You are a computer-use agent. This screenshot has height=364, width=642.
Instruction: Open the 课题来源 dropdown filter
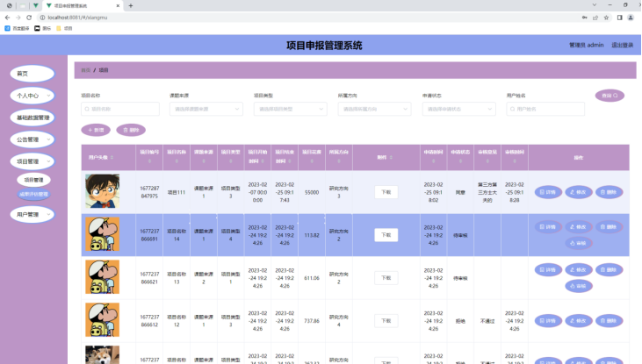[x=206, y=109]
